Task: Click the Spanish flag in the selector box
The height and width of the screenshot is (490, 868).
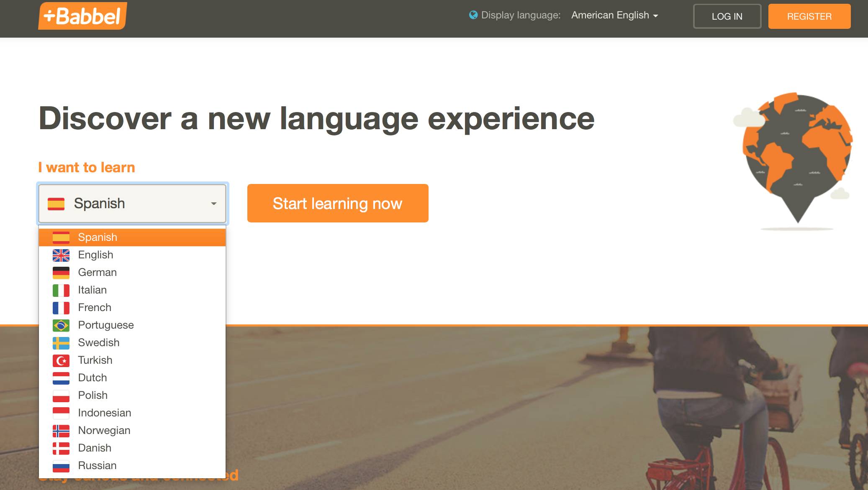Action: pyautogui.click(x=56, y=204)
